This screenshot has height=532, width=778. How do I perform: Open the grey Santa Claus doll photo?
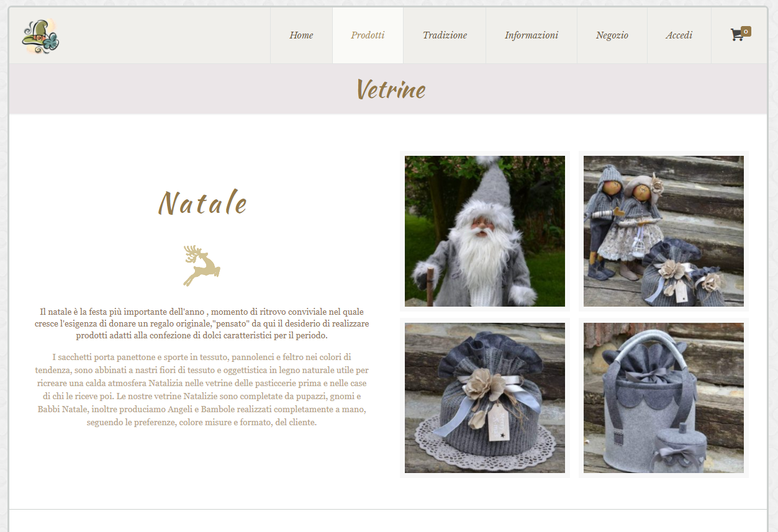point(485,231)
